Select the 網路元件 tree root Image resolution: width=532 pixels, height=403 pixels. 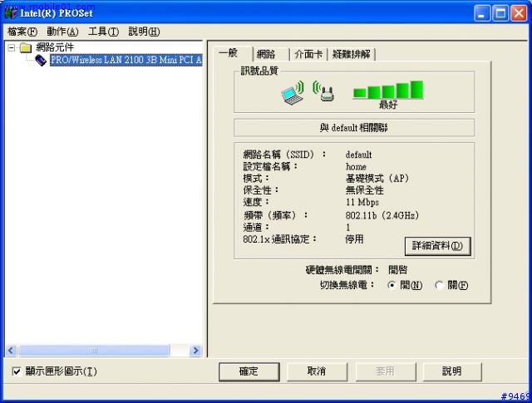click(x=55, y=47)
